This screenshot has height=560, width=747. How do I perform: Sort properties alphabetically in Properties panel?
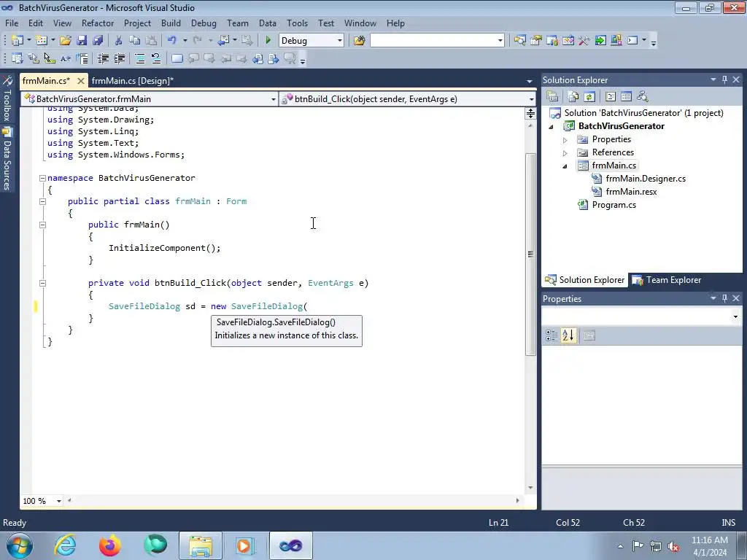point(568,335)
